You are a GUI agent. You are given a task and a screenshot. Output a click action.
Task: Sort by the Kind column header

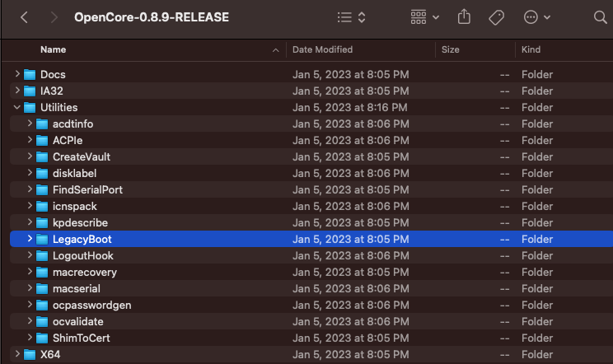[x=531, y=49]
